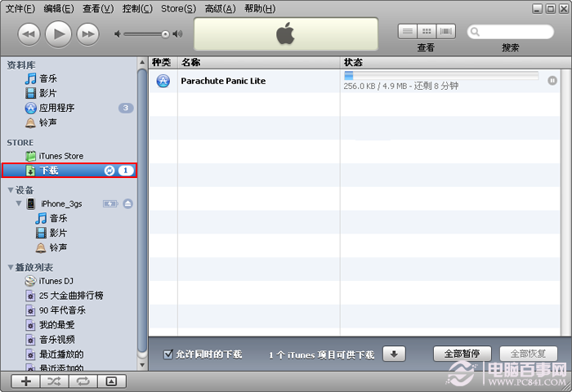Switch to list view
This screenshot has height=392, width=572.
click(x=408, y=32)
